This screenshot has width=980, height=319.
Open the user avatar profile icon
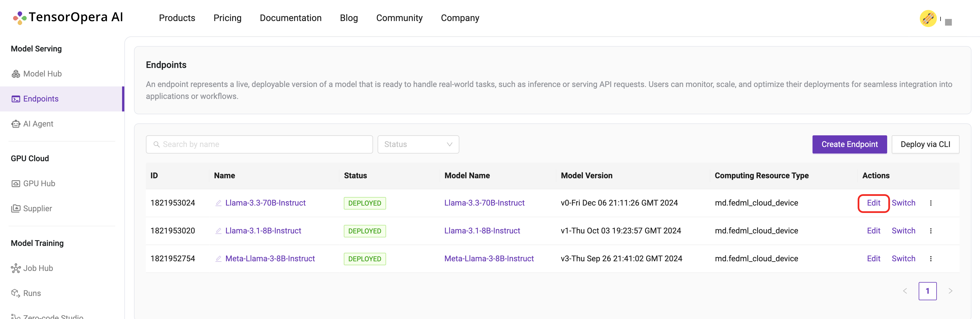point(928,18)
